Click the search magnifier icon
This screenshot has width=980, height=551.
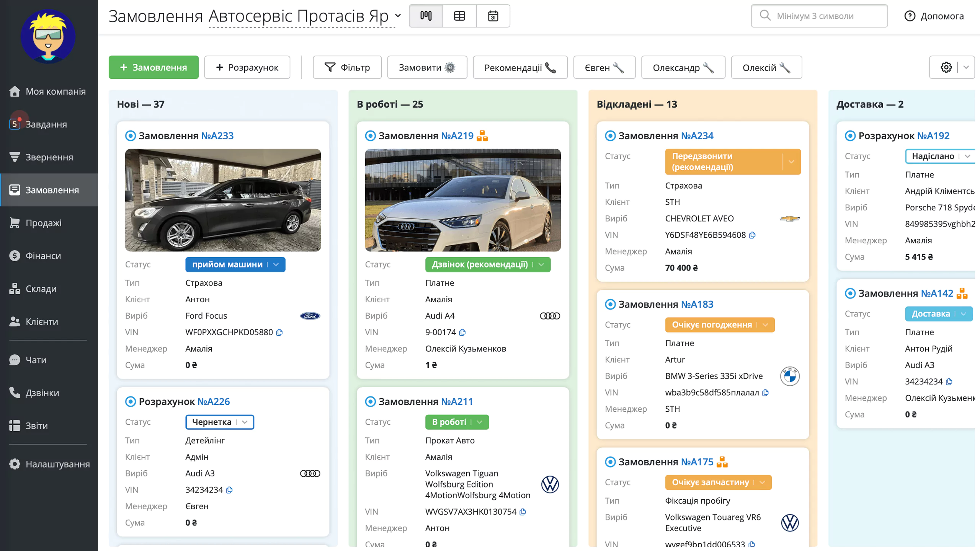click(x=765, y=16)
